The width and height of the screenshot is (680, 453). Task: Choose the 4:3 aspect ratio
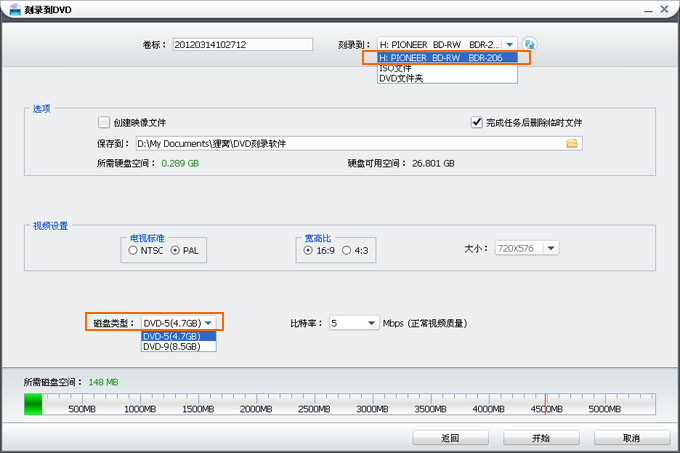pos(347,250)
